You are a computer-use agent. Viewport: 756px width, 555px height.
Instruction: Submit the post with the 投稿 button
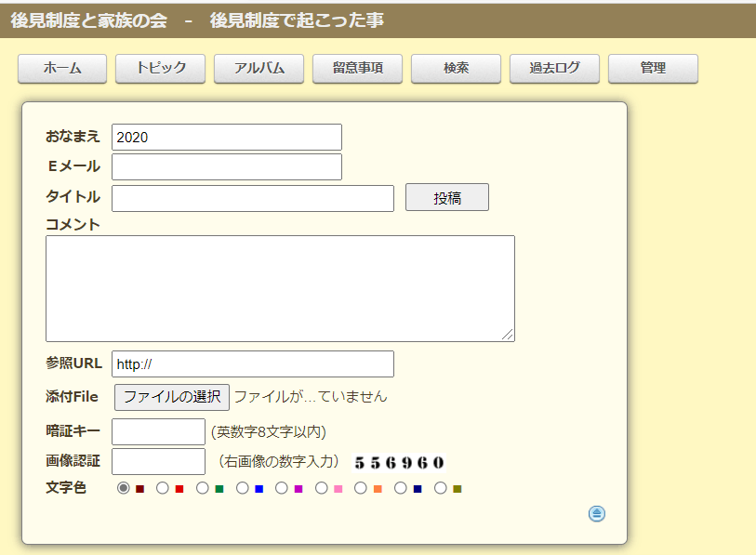(x=447, y=197)
